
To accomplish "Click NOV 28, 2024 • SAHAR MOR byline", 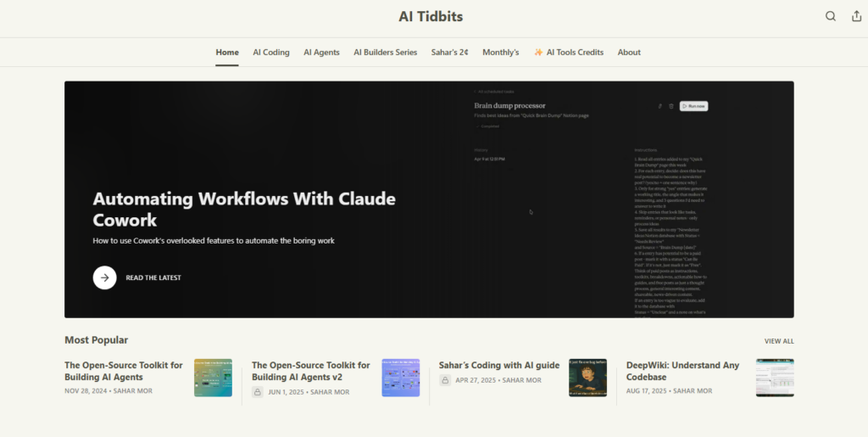I will (x=108, y=390).
